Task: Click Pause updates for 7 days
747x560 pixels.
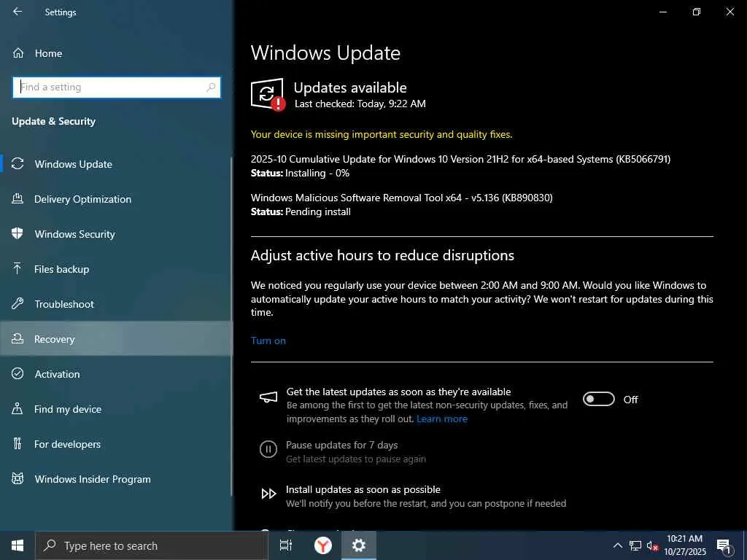Action: click(341, 445)
